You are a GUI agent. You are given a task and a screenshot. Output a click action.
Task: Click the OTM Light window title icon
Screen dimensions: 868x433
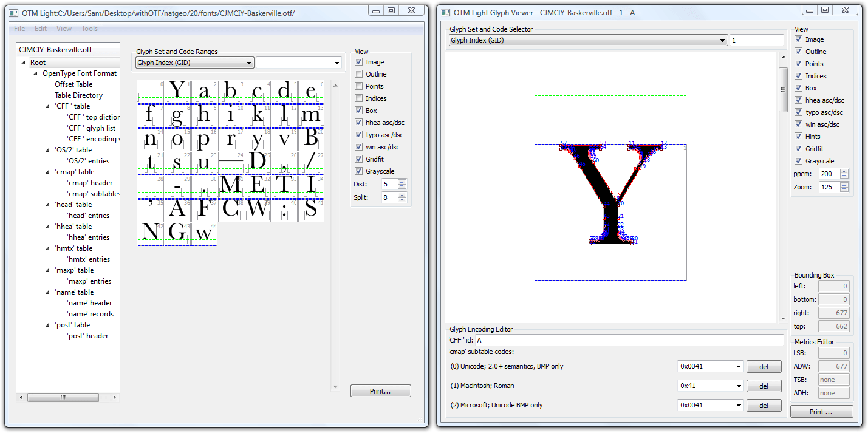click(14, 13)
